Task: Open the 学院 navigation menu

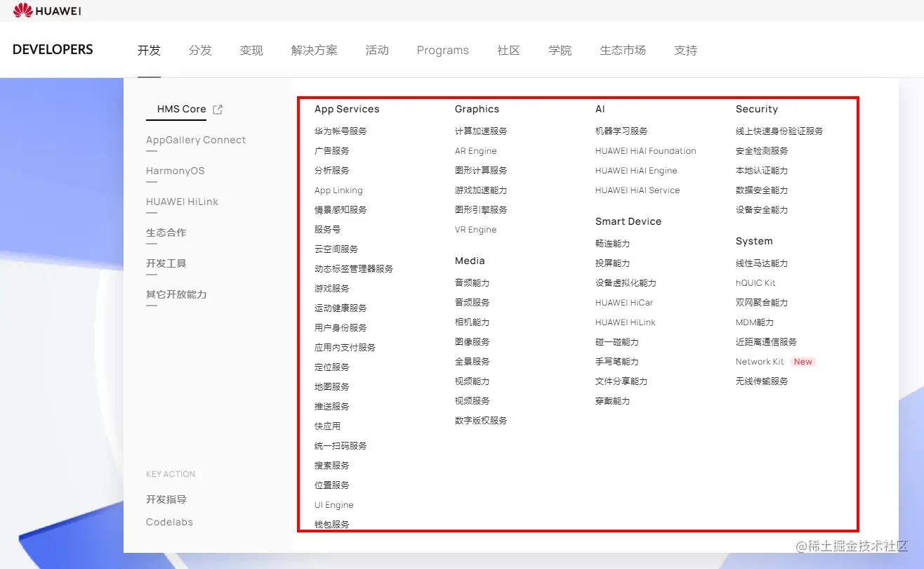Action: click(x=560, y=51)
